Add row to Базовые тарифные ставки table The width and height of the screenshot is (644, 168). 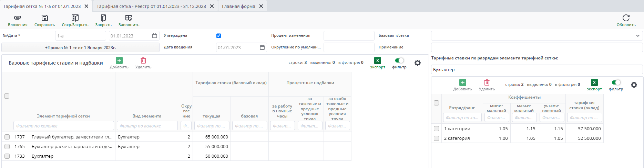coord(119,60)
